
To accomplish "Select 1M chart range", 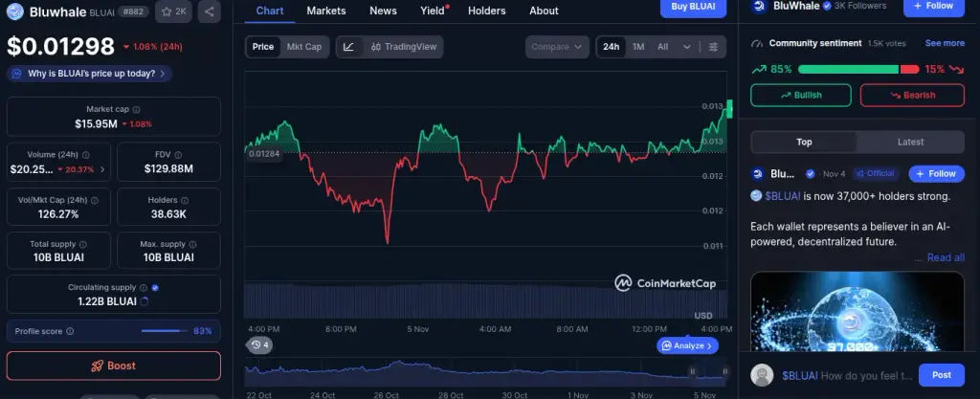I will [x=638, y=47].
